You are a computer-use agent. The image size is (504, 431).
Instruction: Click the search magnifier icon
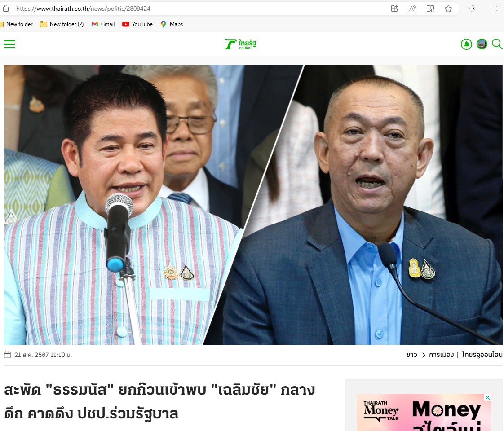(497, 44)
